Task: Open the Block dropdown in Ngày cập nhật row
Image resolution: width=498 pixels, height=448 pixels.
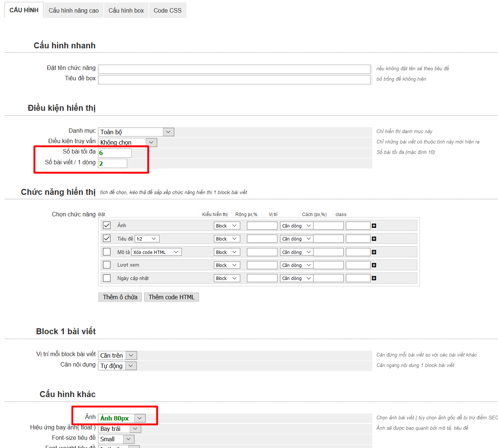Action: coord(227,278)
